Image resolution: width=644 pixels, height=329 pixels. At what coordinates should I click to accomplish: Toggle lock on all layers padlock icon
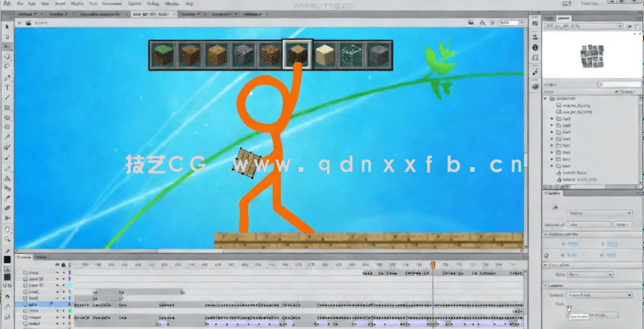64,265
